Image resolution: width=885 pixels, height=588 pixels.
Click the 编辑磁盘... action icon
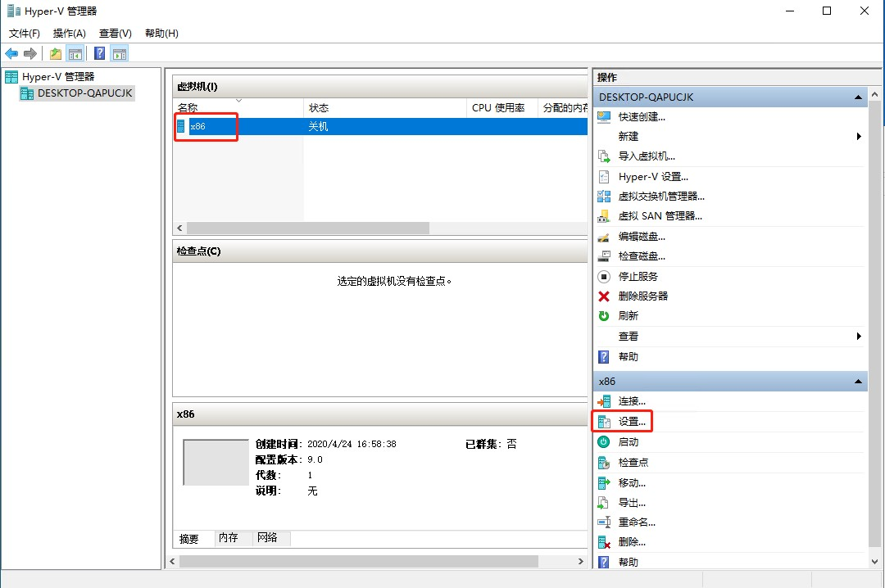[x=604, y=237]
